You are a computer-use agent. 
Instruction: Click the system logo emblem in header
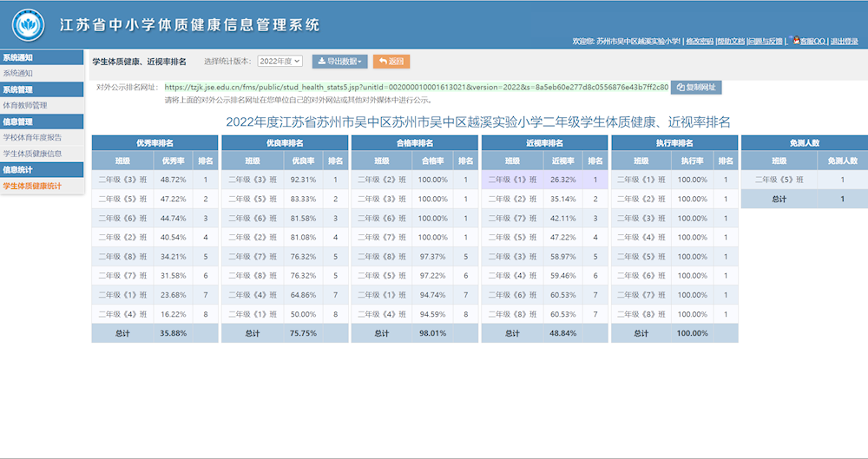(x=29, y=25)
